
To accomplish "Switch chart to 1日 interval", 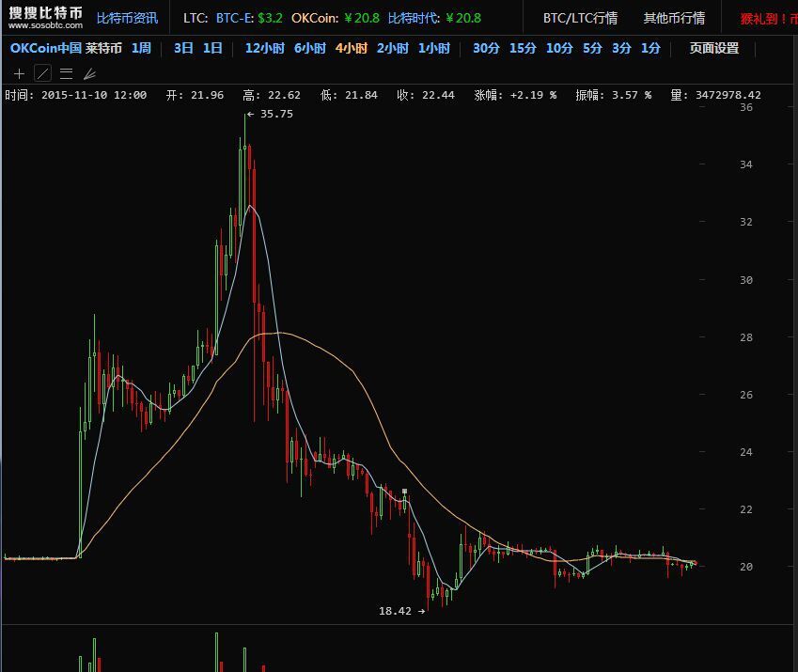I will click(x=212, y=48).
